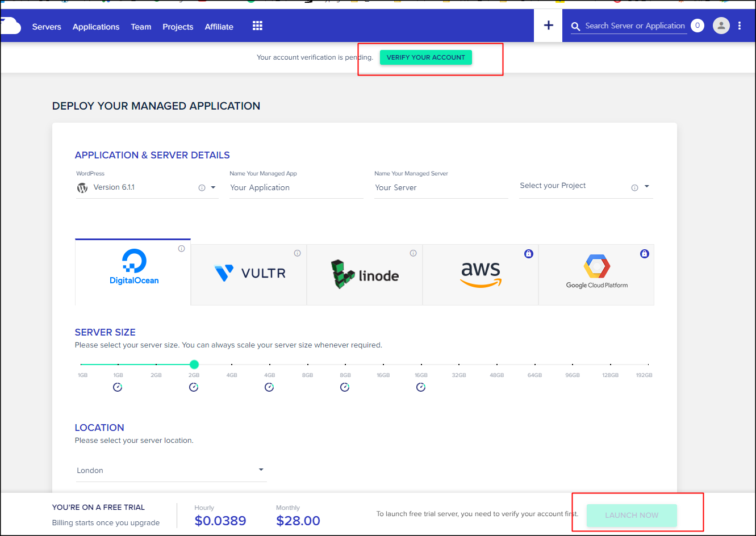Viewport: 756px width, 536px height.
Task: Click info icon on Linode card
Action: point(413,253)
